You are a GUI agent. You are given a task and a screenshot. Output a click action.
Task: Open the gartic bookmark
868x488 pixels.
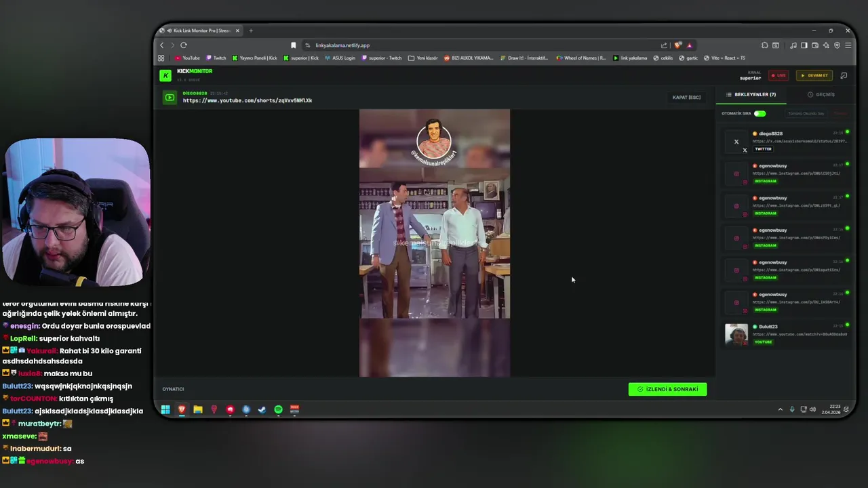pos(688,58)
